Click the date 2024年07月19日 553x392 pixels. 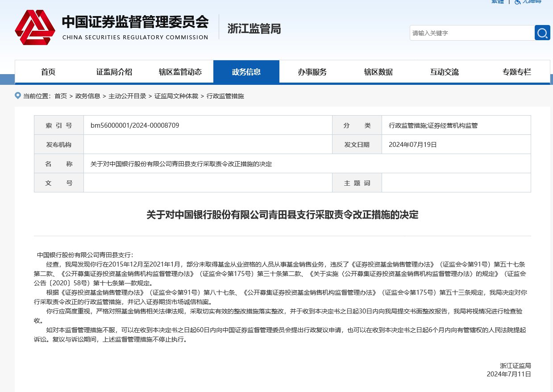413,145
